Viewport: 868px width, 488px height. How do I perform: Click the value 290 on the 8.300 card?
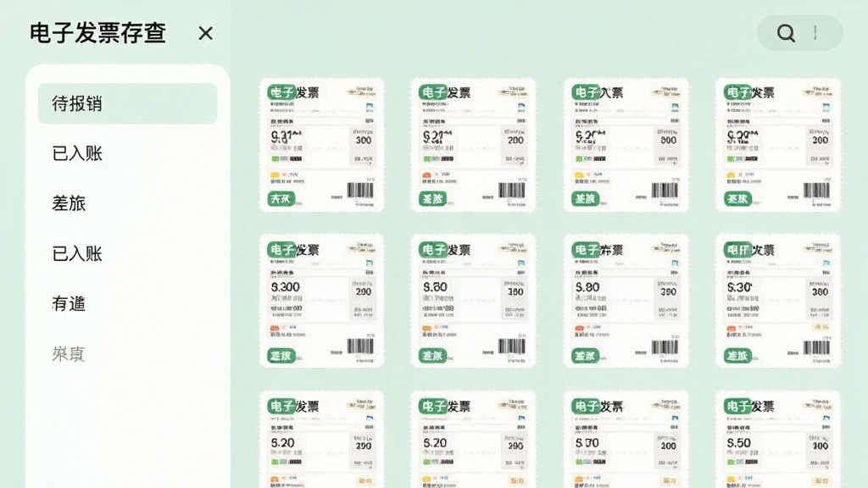(x=363, y=291)
